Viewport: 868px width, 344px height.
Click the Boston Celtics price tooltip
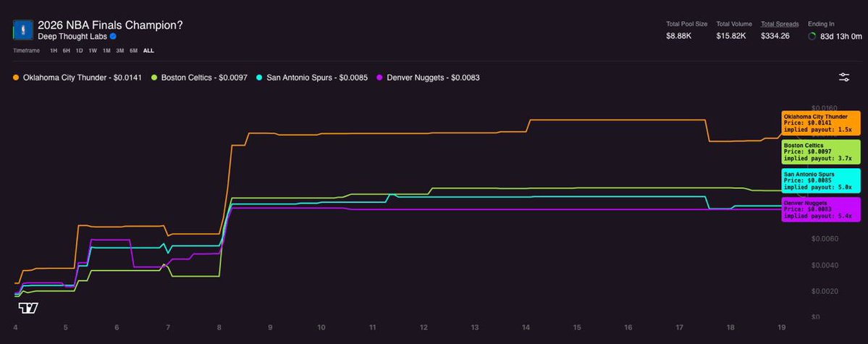point(821,152)
